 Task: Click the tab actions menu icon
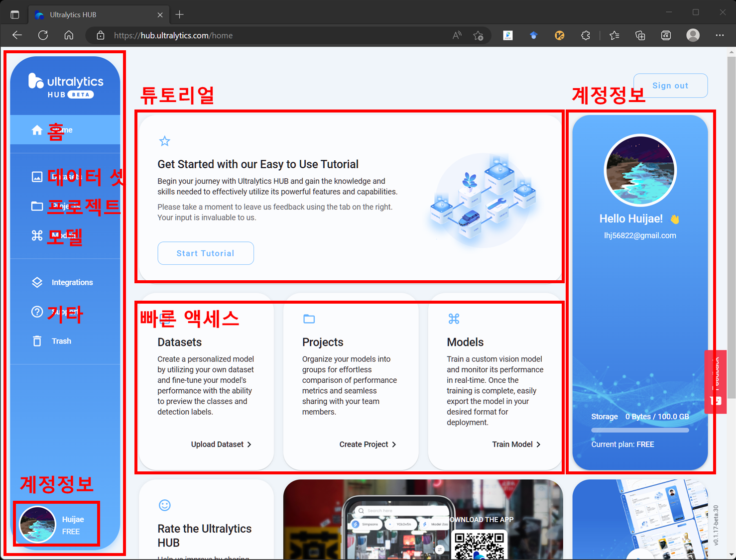(15, 15)
